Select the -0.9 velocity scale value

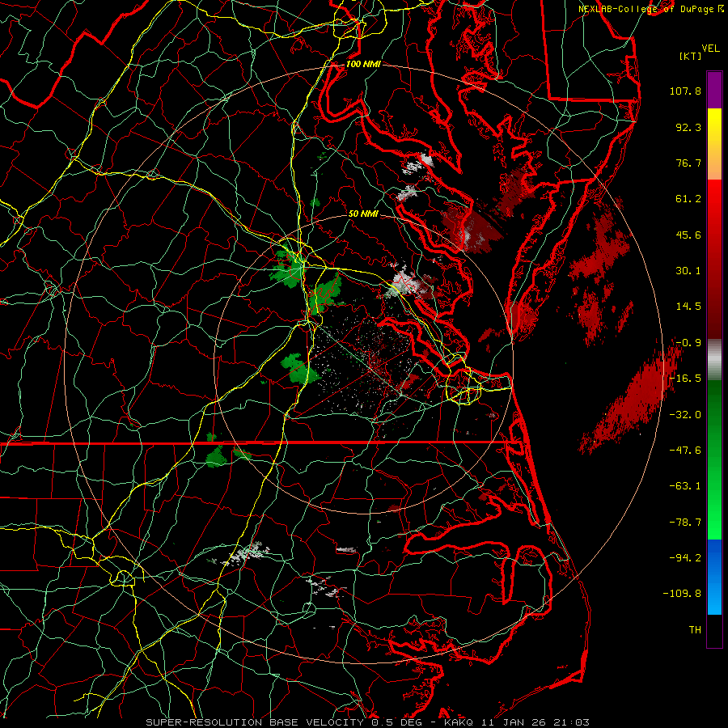688,343
